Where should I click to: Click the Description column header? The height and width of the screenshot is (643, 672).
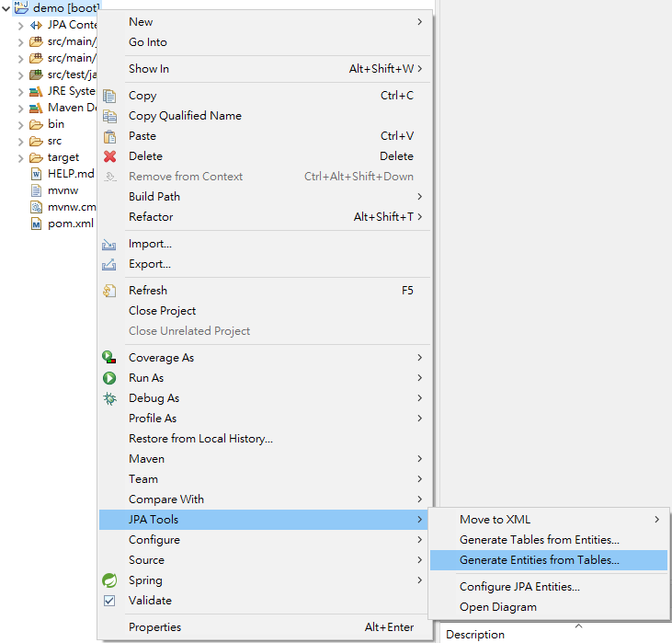(x=475, y=635)
